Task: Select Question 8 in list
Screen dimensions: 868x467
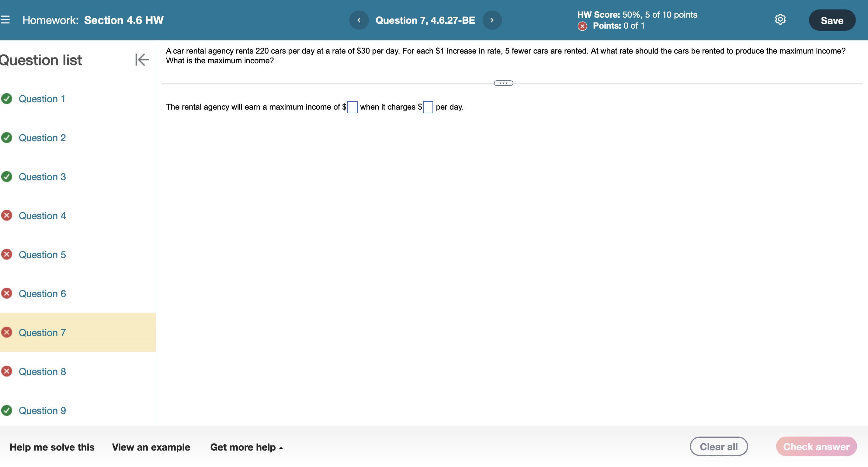Action: 42,372
